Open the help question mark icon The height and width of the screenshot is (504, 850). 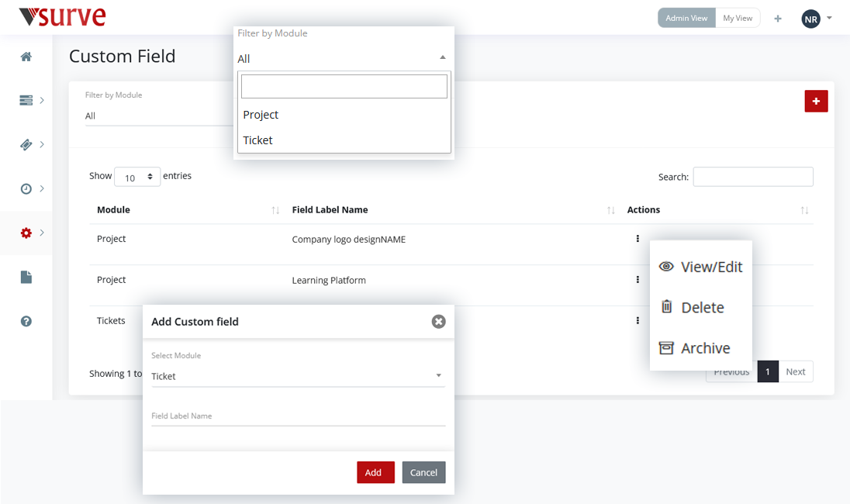(x=26, y=321)
